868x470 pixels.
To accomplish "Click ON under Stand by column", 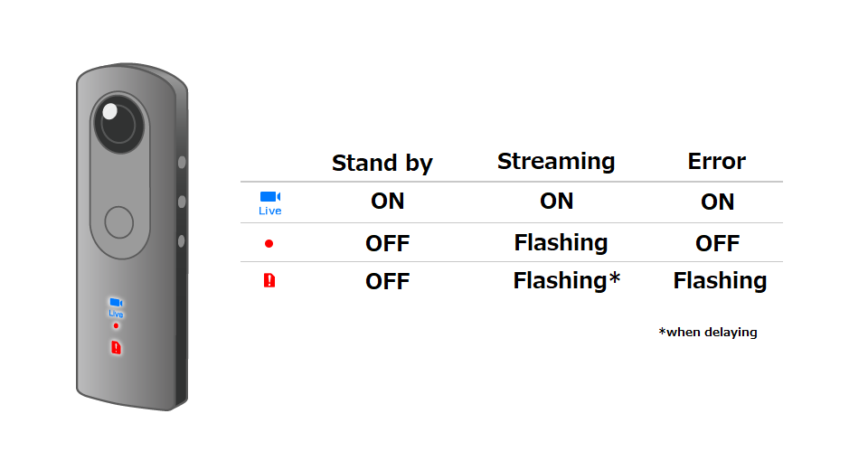I will pyautogui.click(x=388, y=202).
